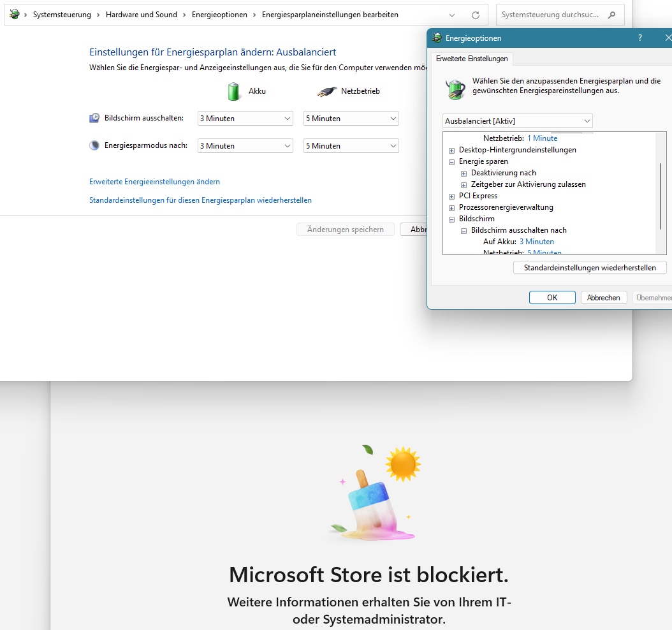Click the Energieoptionen title bar icon
Screen dimensions: 672x630
tap(437, 38)
